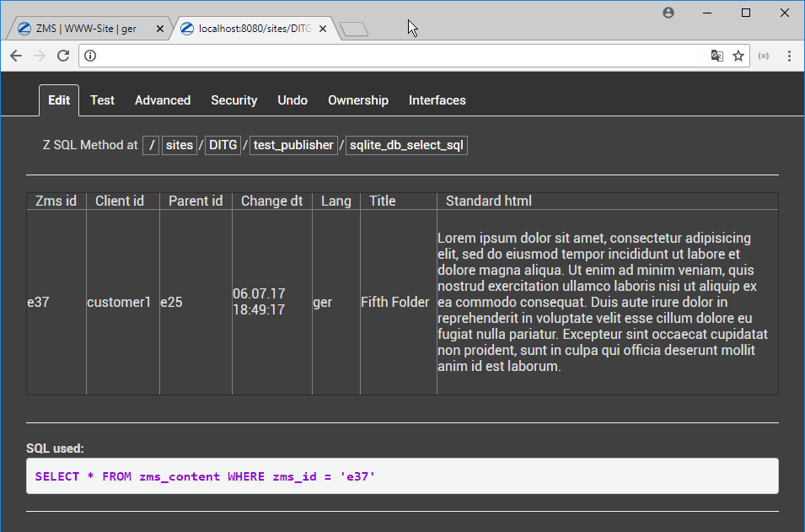Click the 'Lang' column header

(336, 201)
